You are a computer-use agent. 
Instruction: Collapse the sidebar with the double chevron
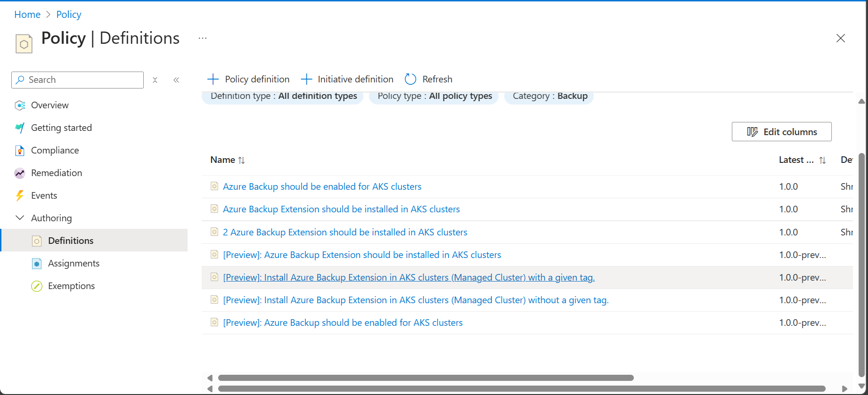tap(176, 80)
